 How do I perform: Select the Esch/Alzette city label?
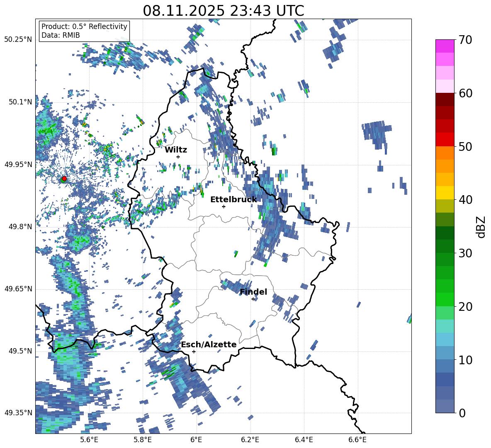[209, 344]
